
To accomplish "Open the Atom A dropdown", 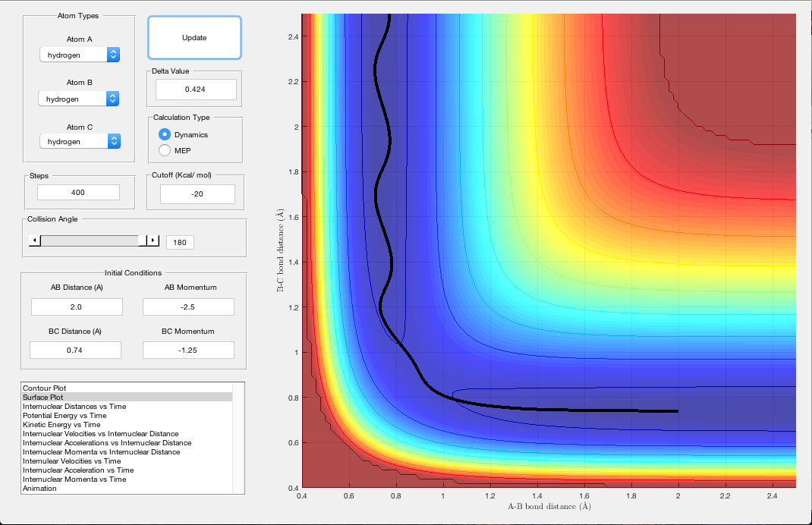I will 80,55.
